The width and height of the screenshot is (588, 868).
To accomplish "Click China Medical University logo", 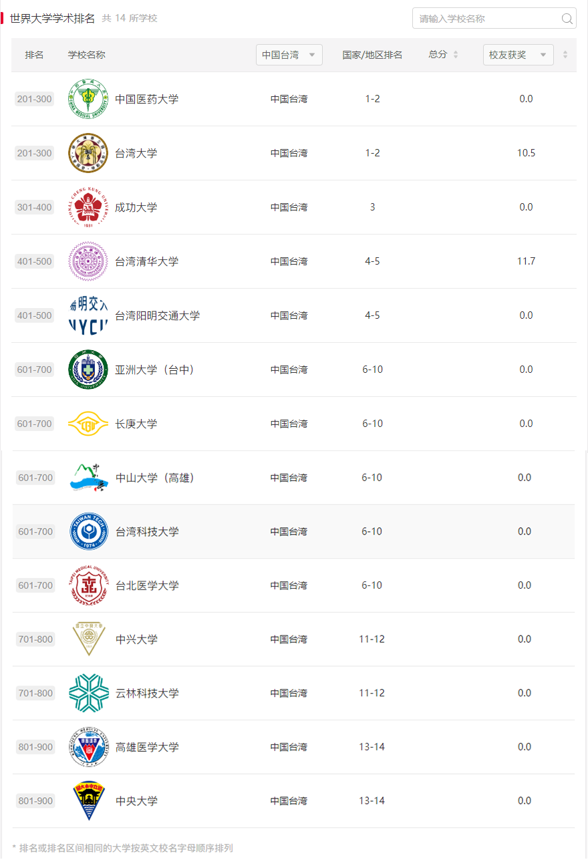I will click(x=88, y=99).
